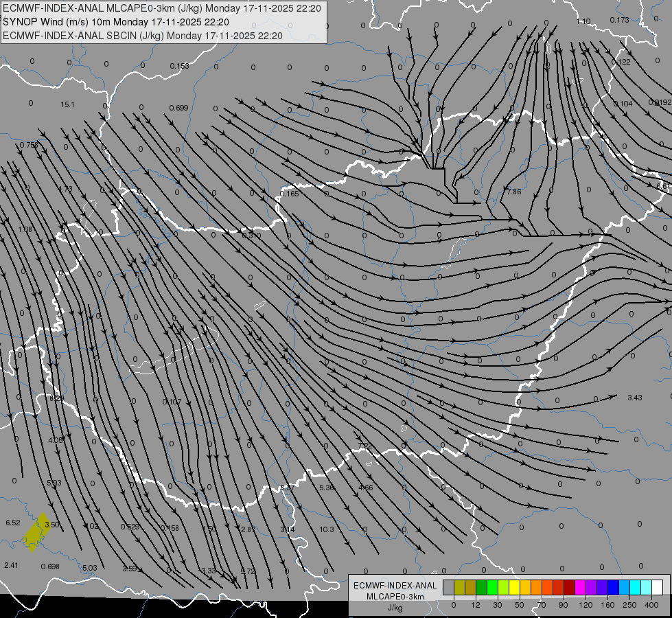Viewport: 672px width, 618px height.
Task: Click the map value 5.36
Action: 327,488
